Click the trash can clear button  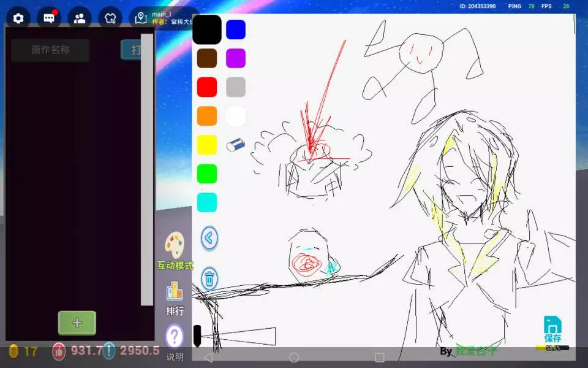click(209, 278)
